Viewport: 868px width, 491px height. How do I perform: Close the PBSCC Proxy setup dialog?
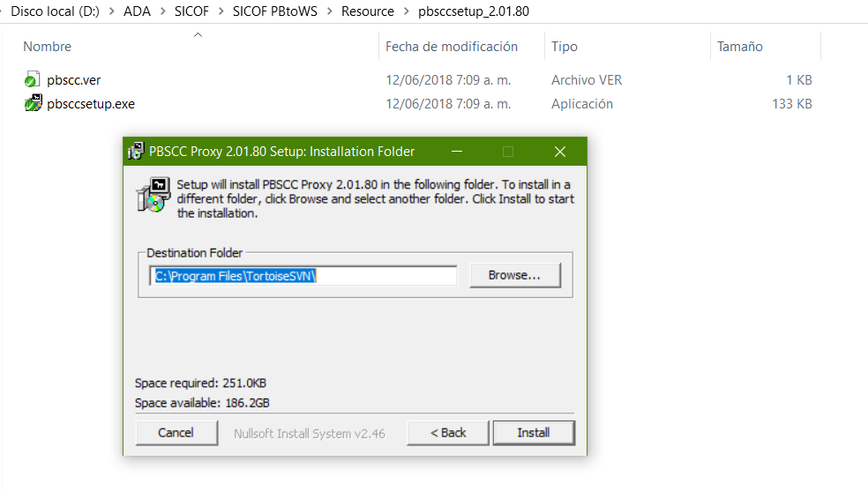(559, 152)
